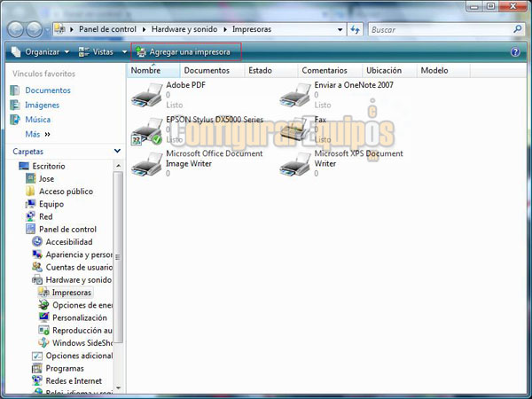
Task: Sort by the Documentos column header
Action: click(212, 71)
